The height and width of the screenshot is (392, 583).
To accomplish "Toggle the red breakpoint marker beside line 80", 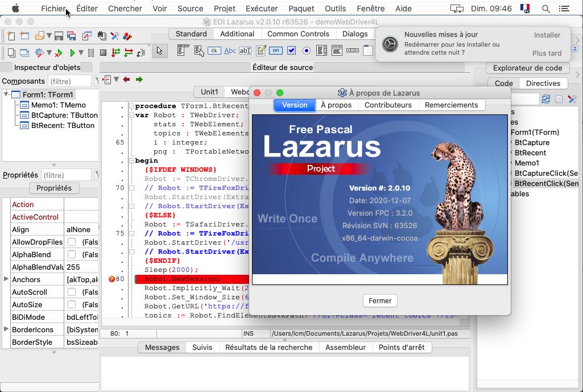I will (x=111, y=279).
